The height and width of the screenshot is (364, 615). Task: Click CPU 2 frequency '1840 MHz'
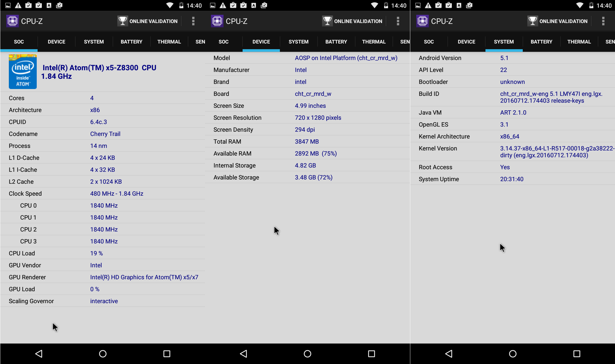pos(104,229)
